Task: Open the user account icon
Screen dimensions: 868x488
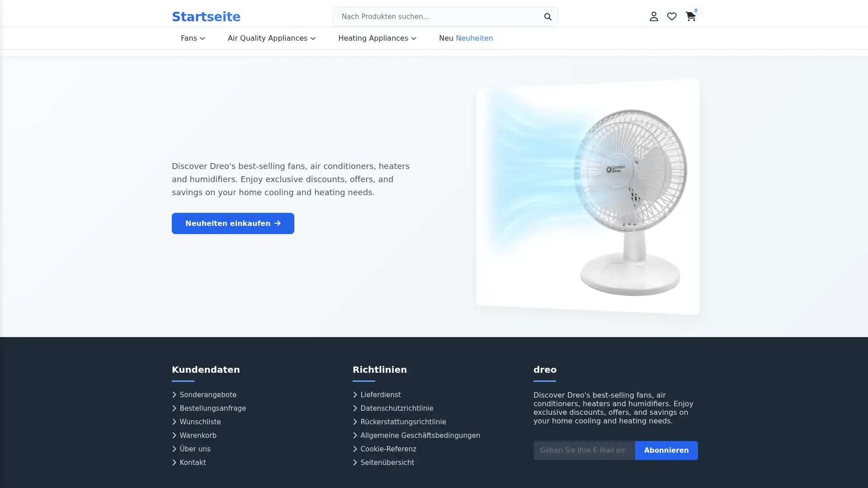Action: 654,16
